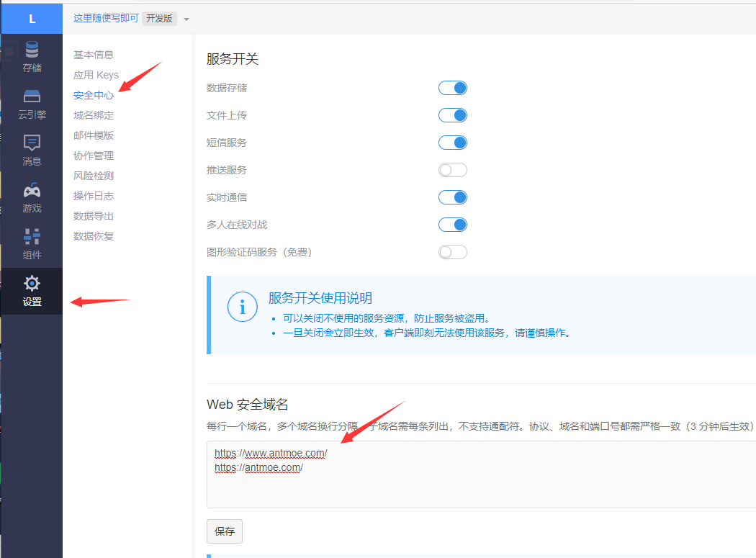Click the https://www.antmoe.com/ line
This screenshot has width=756, height=558.
(271, 454)
